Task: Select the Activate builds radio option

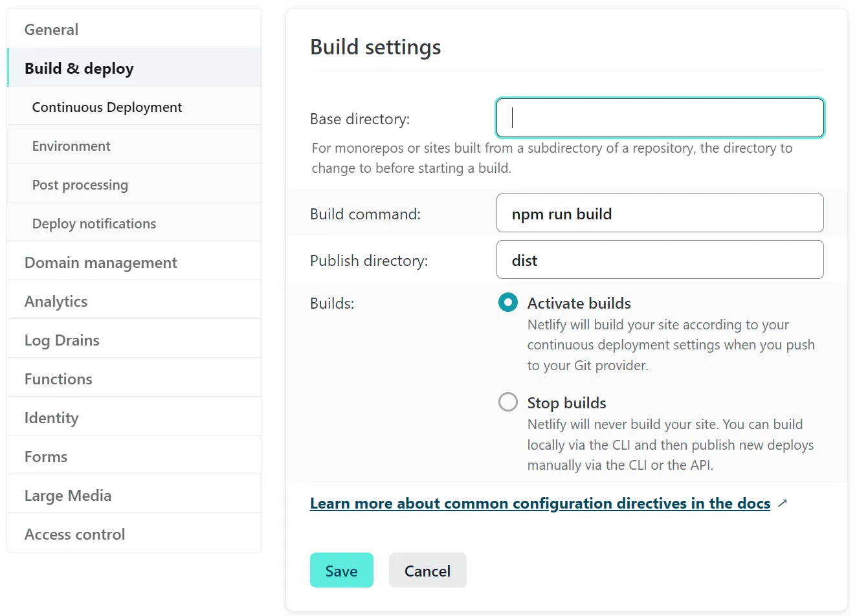Action: coord(508,302)
